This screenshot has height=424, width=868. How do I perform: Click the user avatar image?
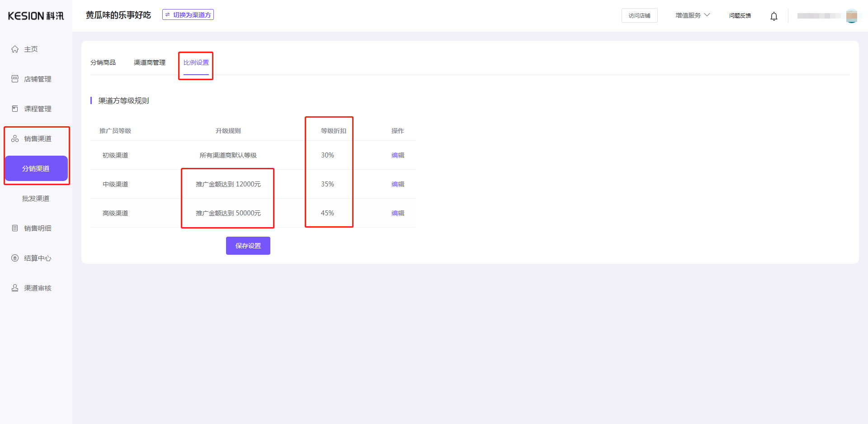pos(851,16)
